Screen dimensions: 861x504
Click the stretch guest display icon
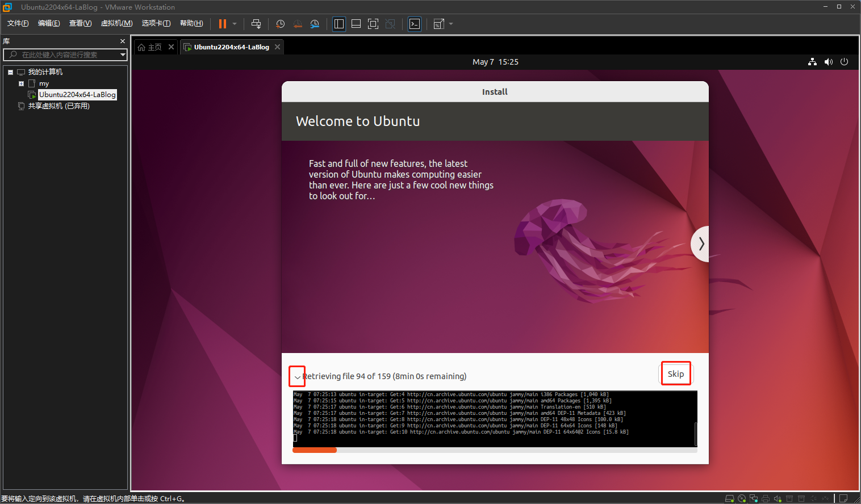[x=439, y=24]
